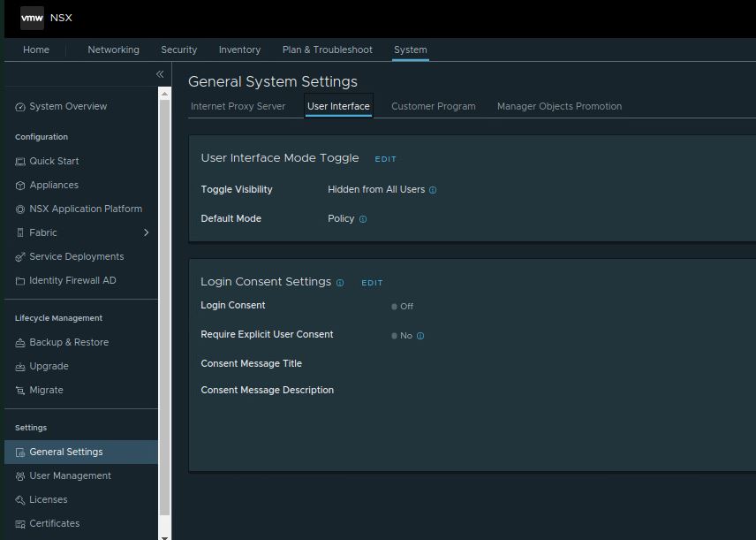
Task: Click the VMware NSX logo
Action: [x=32, y=18]
